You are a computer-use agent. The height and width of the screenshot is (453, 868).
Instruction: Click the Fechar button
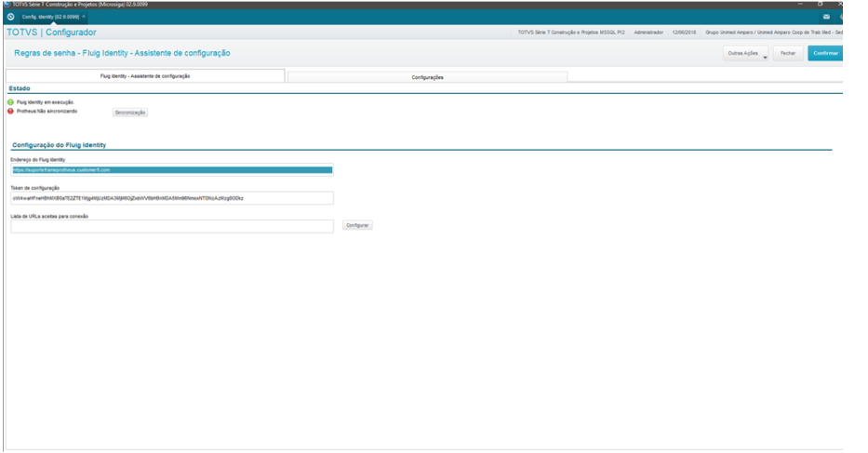tap(788, 53)
